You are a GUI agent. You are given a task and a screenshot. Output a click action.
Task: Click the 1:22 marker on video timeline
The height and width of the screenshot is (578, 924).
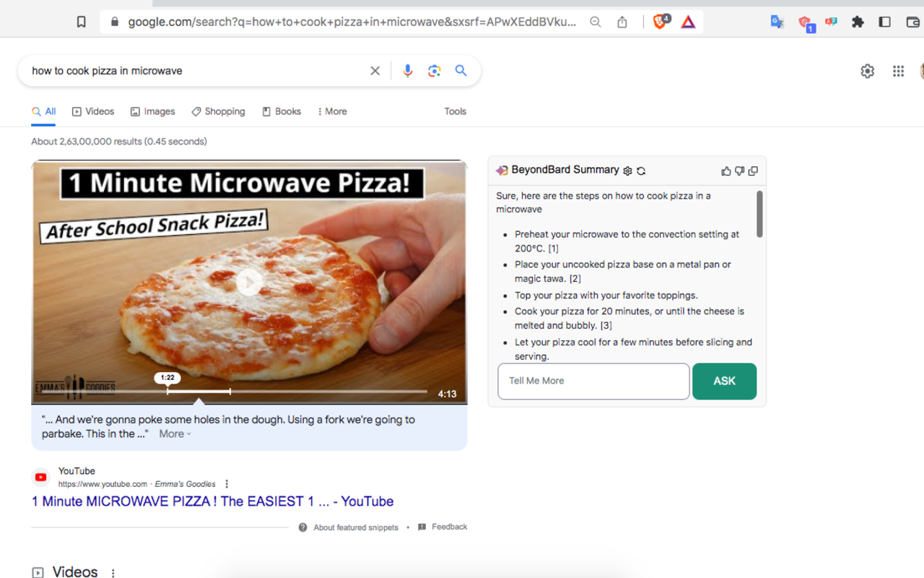click(x=167, y=378)
